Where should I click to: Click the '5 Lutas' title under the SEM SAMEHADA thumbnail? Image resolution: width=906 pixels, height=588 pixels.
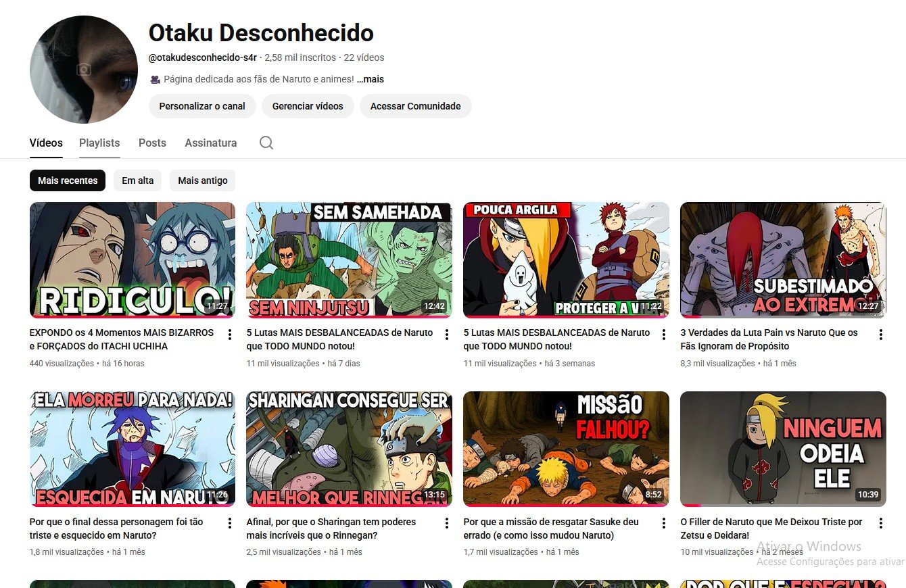click(339, 339)
